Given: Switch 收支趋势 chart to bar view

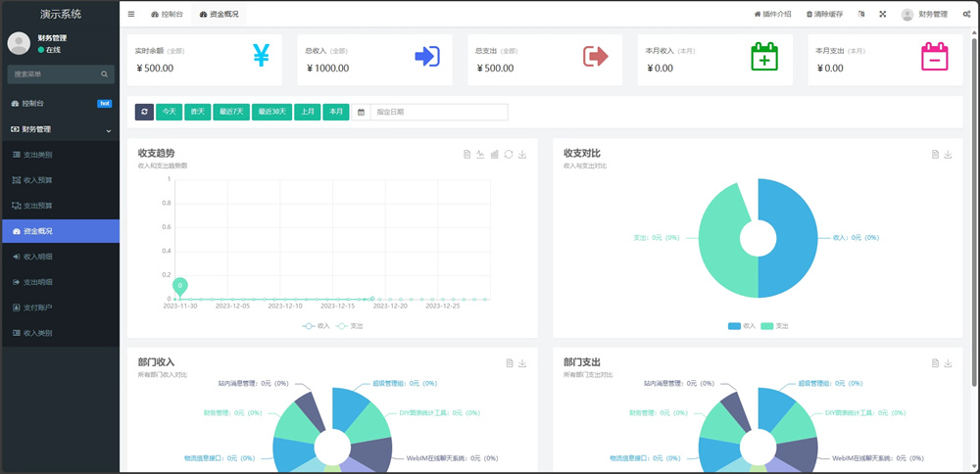Looking at the screenshot, I should click(494, 155).
